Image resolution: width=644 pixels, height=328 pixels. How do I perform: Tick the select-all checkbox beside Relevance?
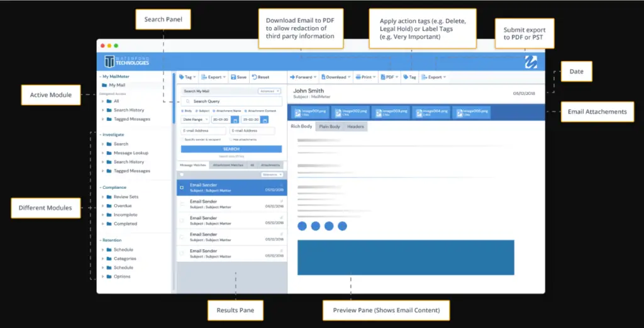[x=182, y=174]
